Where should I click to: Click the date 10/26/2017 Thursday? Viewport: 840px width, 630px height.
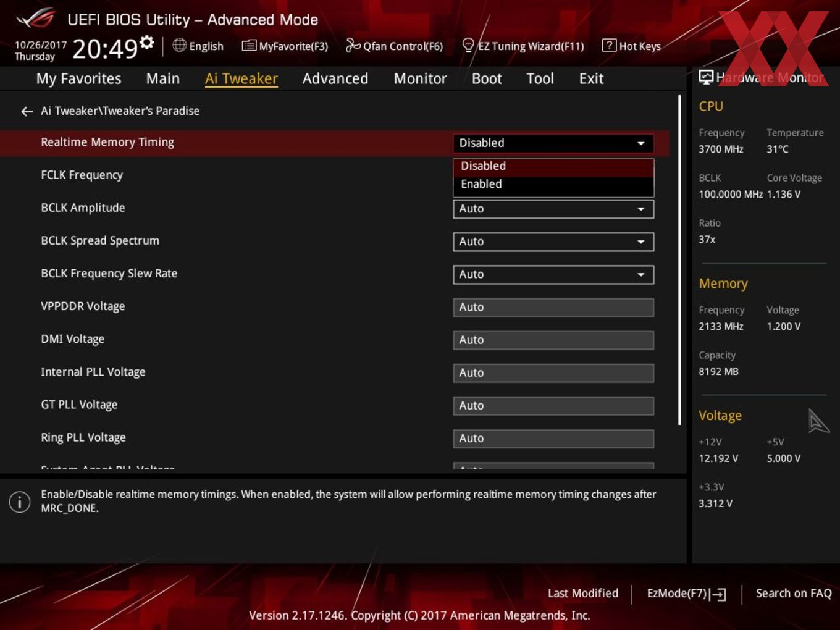point(40,51)
